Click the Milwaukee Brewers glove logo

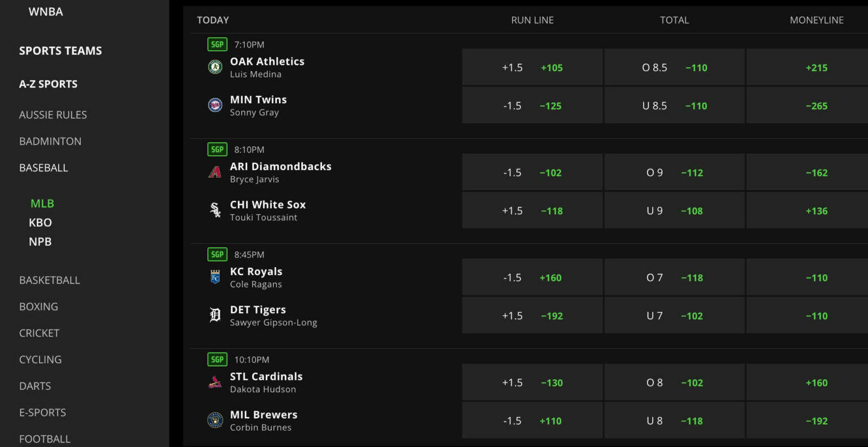(215, 420)
